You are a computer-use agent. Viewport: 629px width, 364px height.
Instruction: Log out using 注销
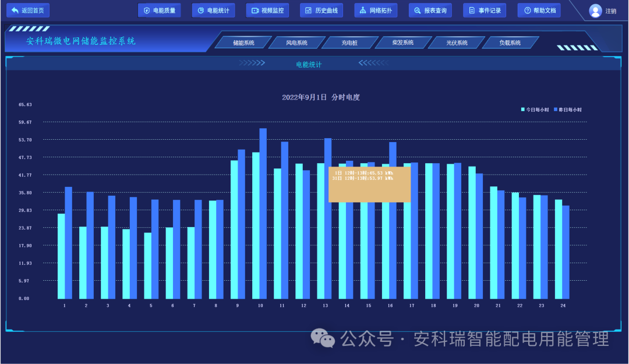pyautogui.click(x=610, y=11)
